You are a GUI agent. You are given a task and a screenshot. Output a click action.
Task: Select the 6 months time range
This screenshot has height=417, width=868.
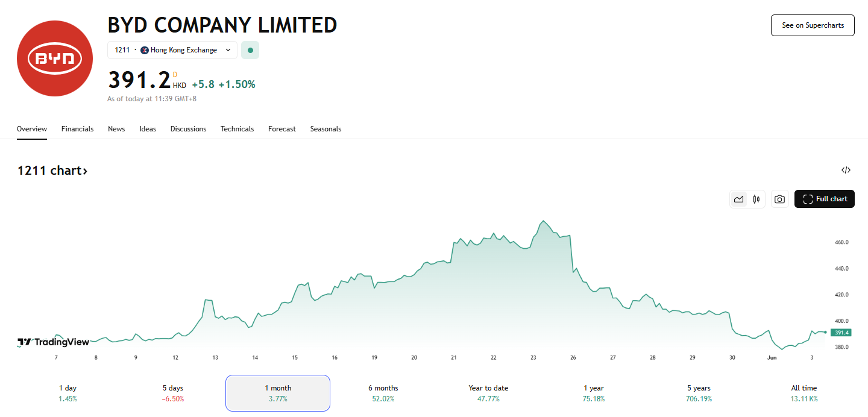click(x=383, y=393)
